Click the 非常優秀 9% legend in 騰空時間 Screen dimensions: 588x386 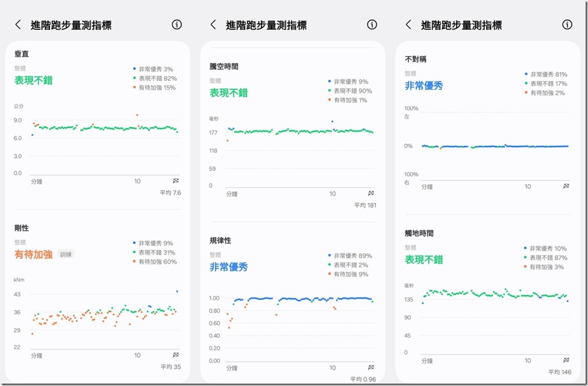point(348,81)
